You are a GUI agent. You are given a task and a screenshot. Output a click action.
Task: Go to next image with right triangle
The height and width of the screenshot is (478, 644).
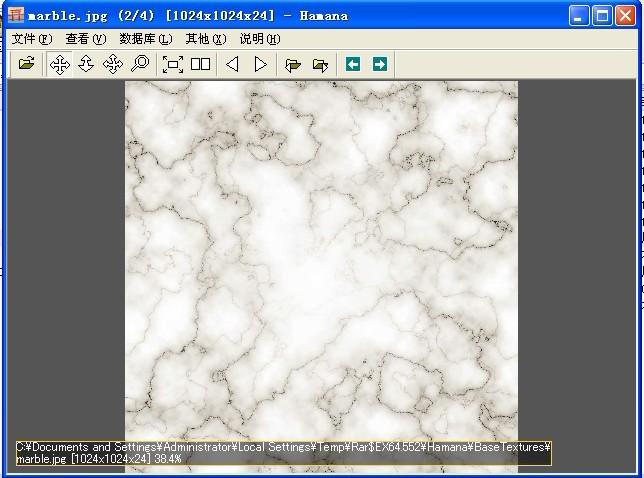pyautogui.click(x=260, y=64)
